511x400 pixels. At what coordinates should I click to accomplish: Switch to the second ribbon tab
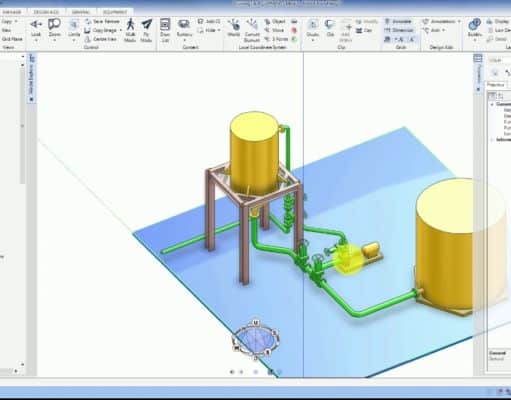pos(46,12)
